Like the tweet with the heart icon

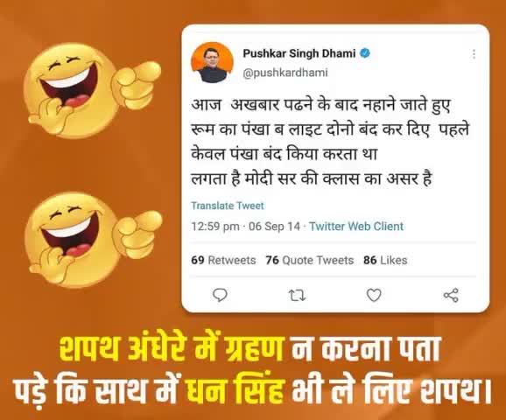coord(374,295)
